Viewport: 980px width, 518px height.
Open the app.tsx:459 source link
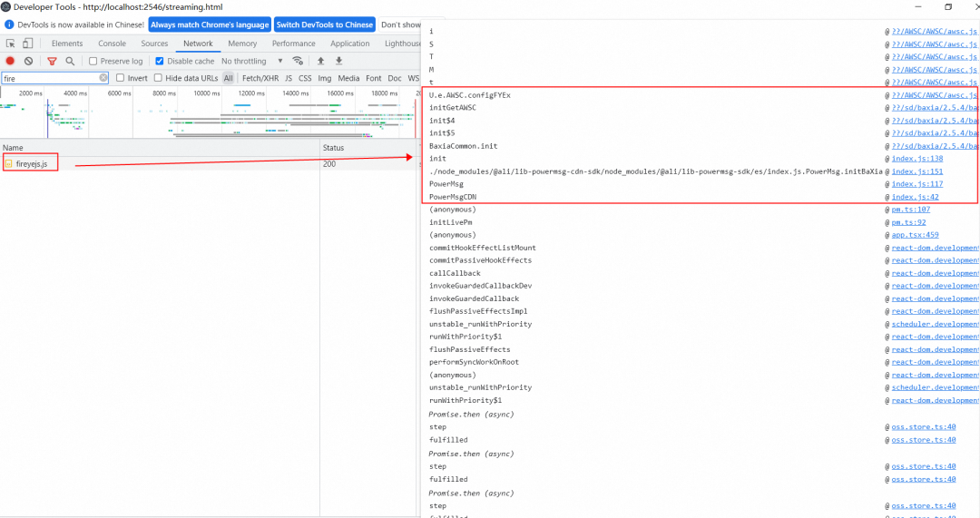tap(915, 235)
